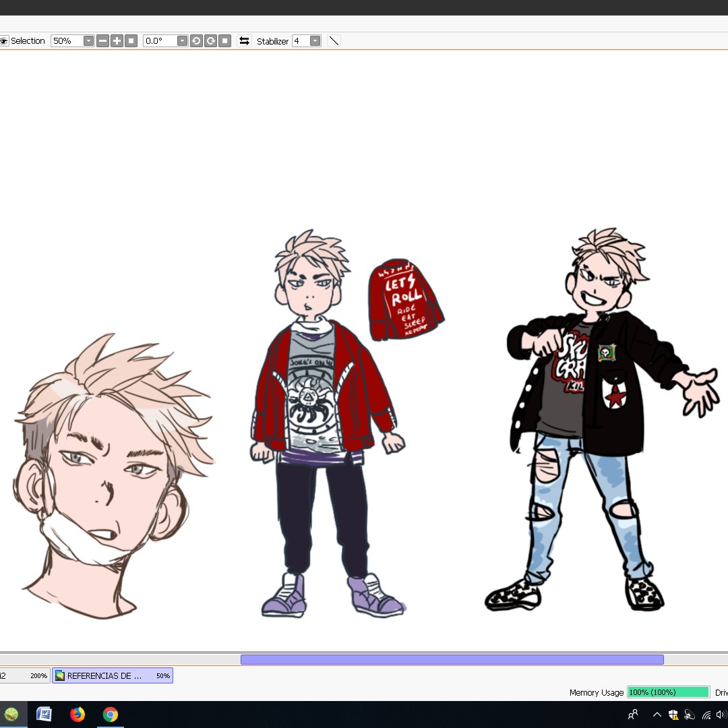The image size is (728, 728).
Task: Click the horizontal canvas scrollbar thumb
Action: point(452,659)
